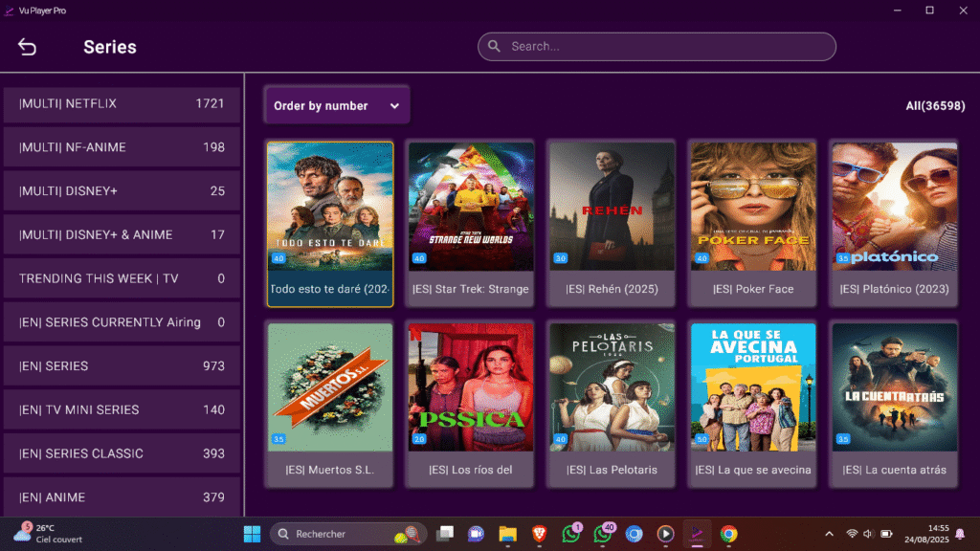Screen dimensions: 980x551
Task: Click the |ES| Star Trek: Strange title text
Action: tap(471, 289)
